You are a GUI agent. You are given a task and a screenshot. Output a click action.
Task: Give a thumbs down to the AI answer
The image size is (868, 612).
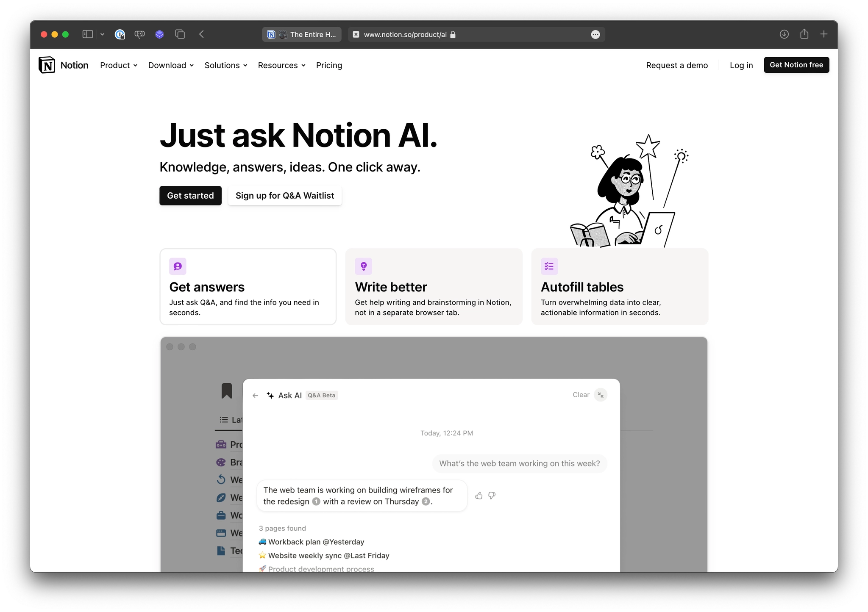491,496
